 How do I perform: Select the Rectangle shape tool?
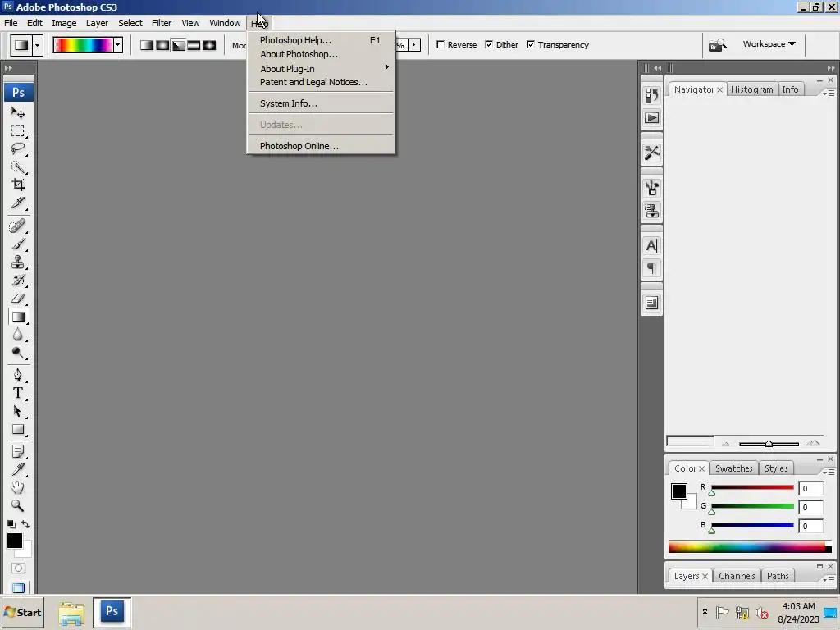pos(18,429)
